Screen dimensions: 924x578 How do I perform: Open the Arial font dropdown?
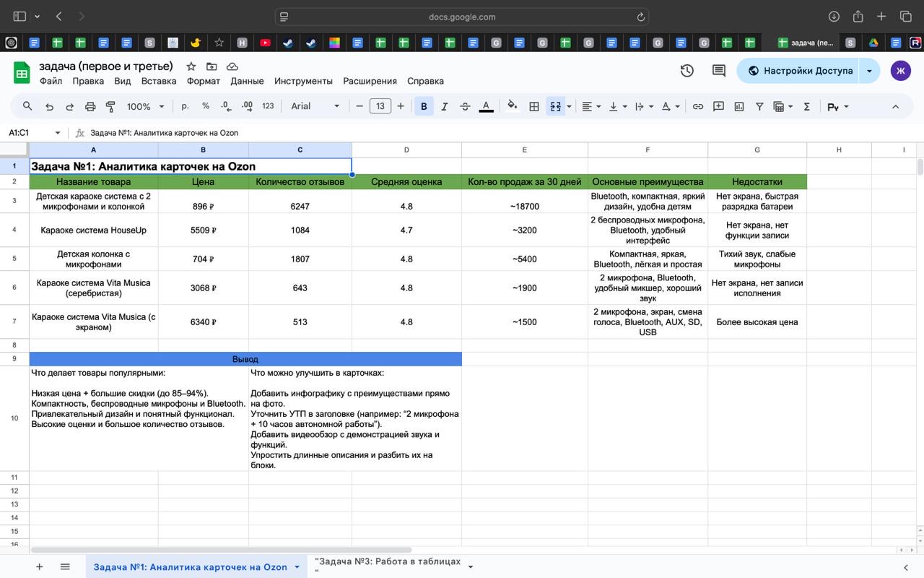point(315,106)
